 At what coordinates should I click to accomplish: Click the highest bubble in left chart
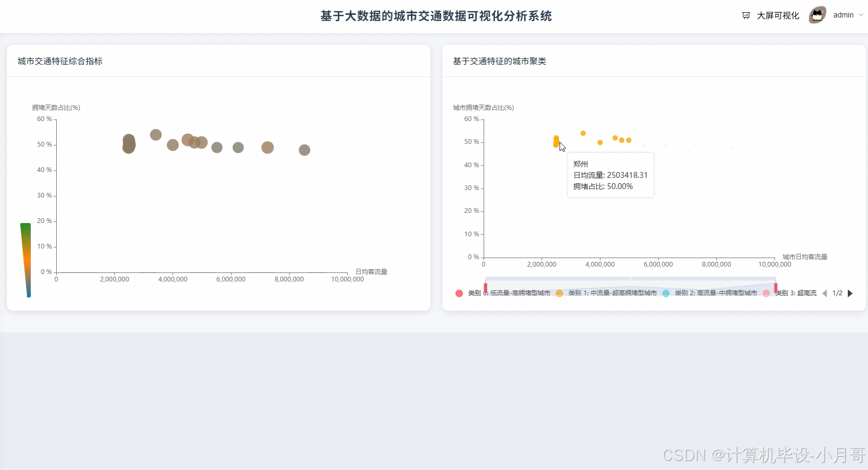tap(156, 135)
